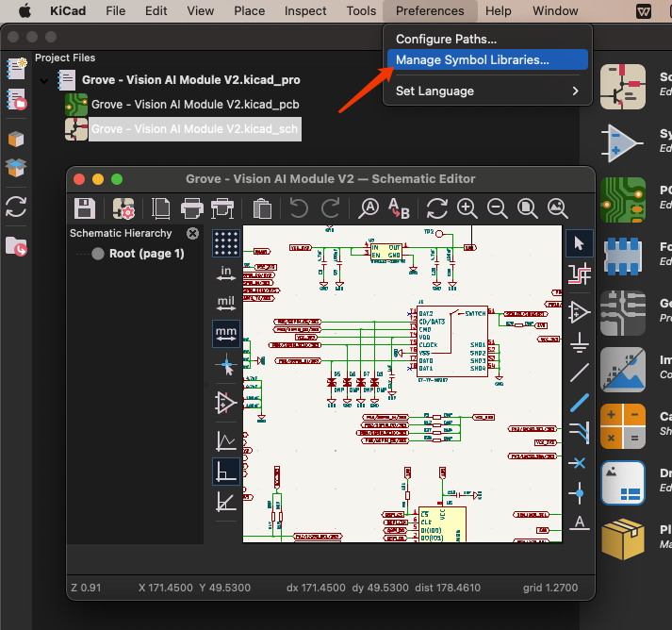The height and width of the screenshot is (630, 672).
Task: Open the View menu
Action: point(200,10)
